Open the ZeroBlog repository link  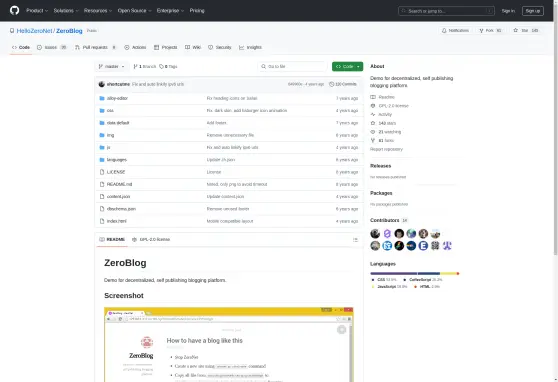click(69, 31)
